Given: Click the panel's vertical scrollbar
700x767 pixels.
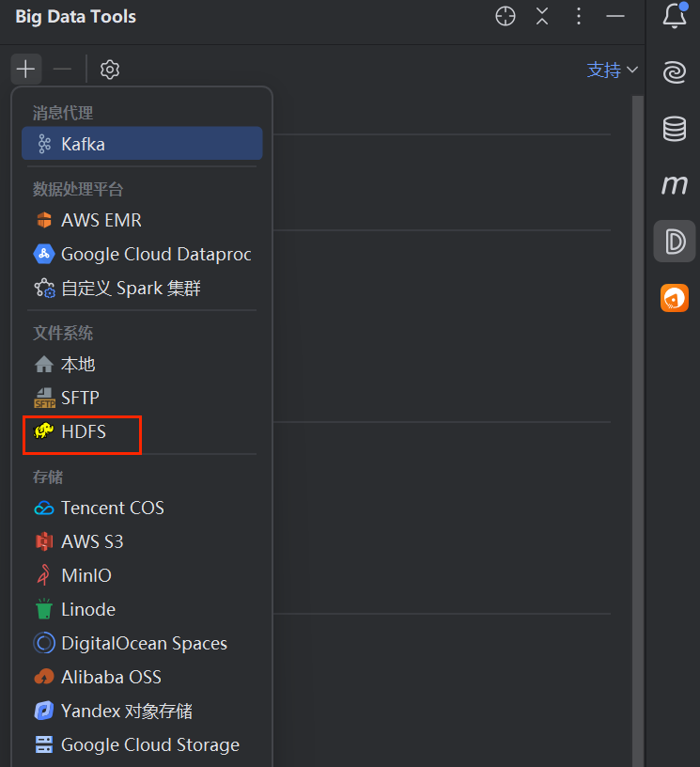Looking at the screenshot, I should (638, 376).
